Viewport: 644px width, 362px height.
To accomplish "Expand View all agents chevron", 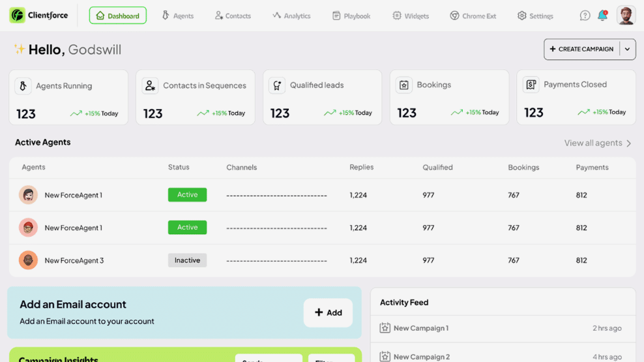I will point(628,143).
